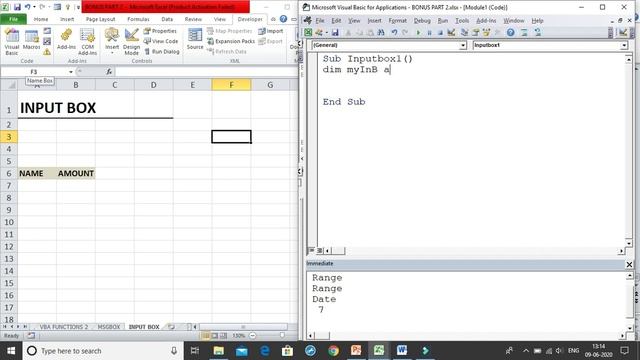Toggle Design Mode in Controls group

coord(131,42)
